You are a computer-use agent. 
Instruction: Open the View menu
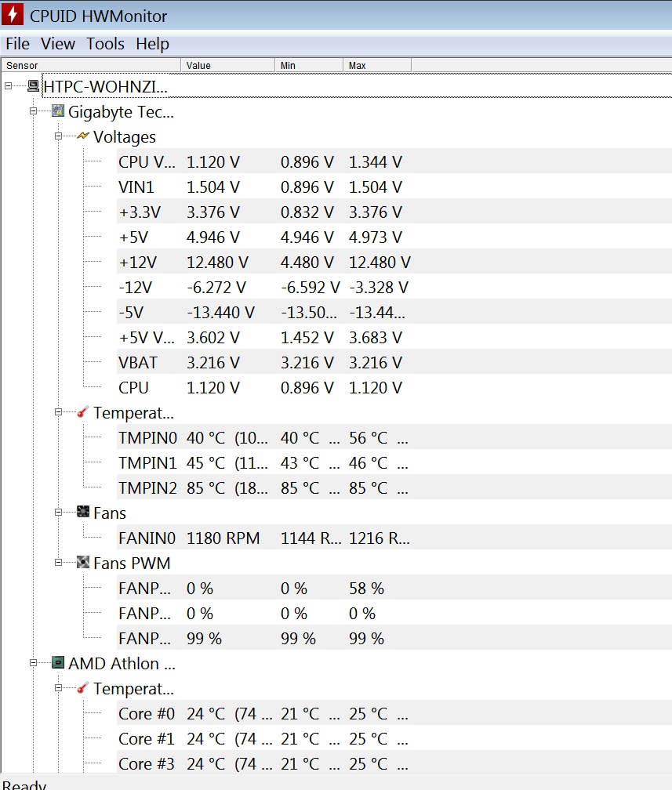(x=58, y=44)
